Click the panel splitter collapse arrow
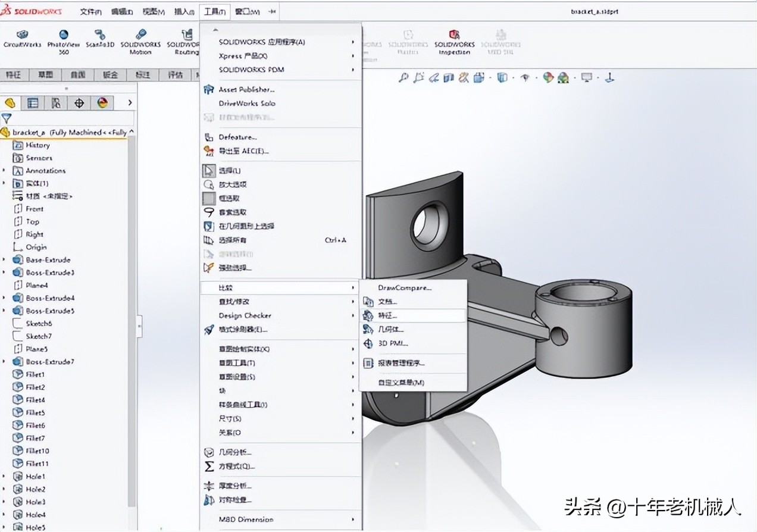The height and width of the screenshot is (532, 757). tap(140, 326)
